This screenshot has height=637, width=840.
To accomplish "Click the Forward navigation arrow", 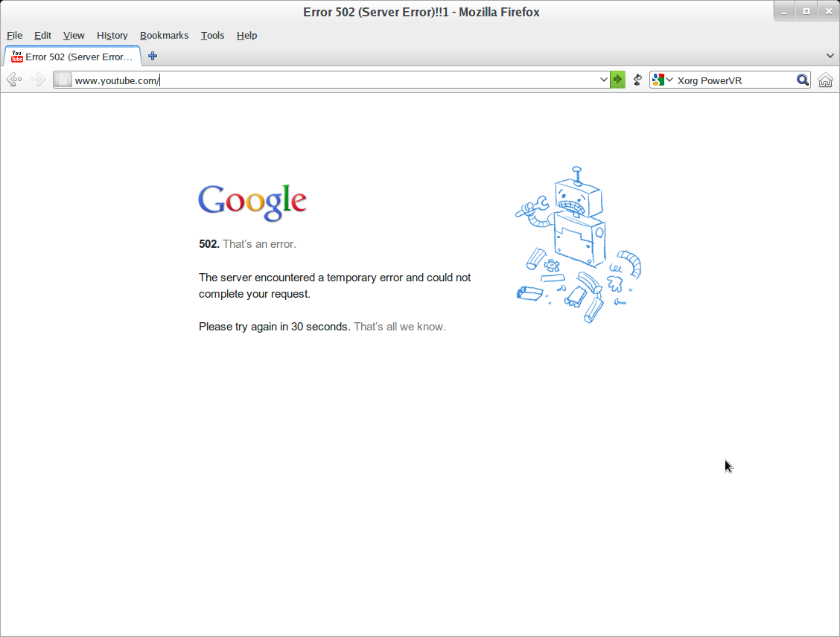I will [37, 80].
